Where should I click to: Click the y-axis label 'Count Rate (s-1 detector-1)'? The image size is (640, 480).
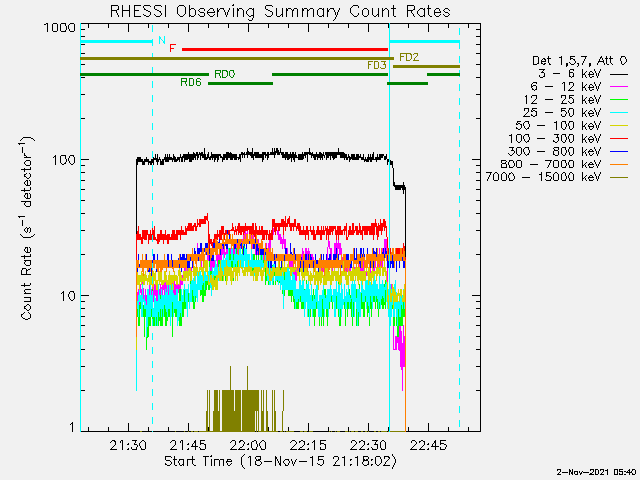tap(27, 229)
